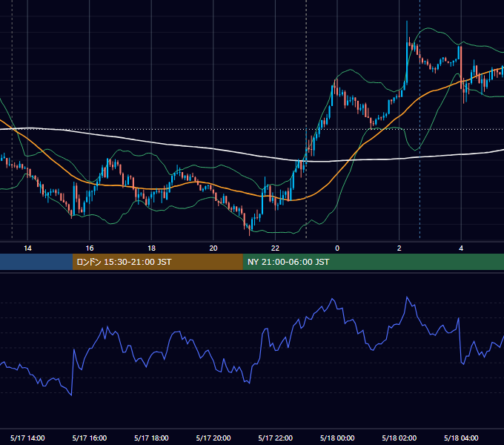Click hour label 22 on price chart axis

(276, 248)
